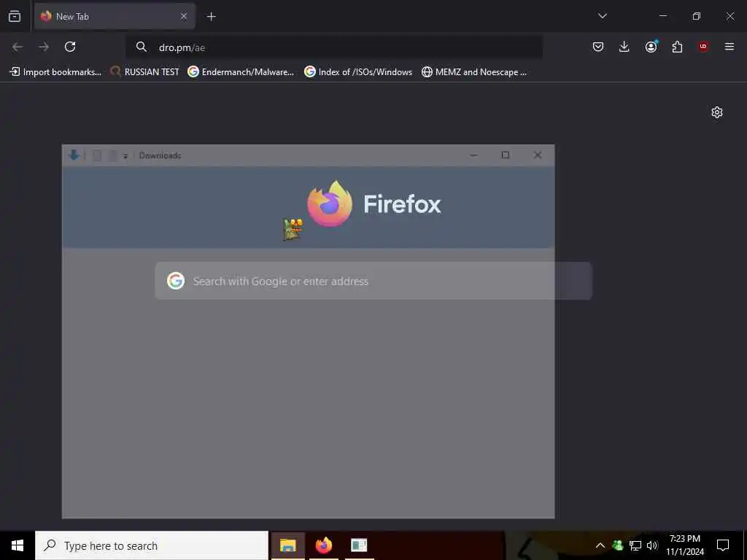Expand the list all tabs chevron

(x=602, y=16)
